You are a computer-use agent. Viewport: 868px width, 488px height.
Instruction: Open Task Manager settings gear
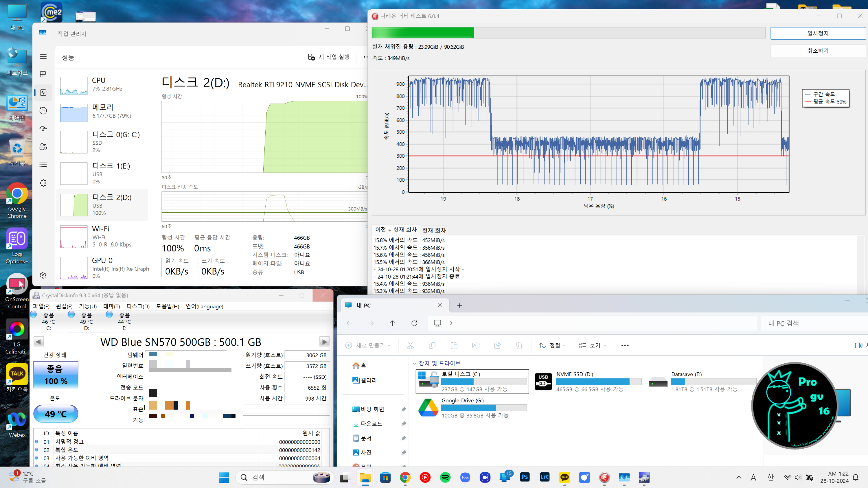(x=43, y=275)
